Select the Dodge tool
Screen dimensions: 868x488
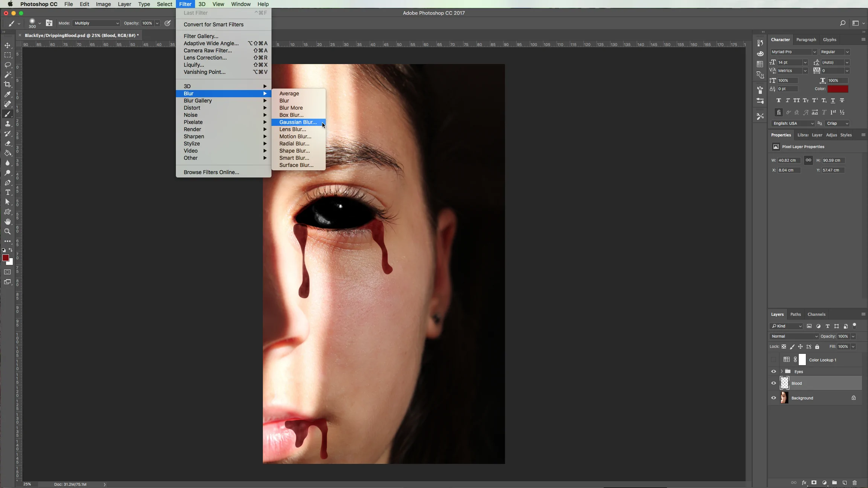(8, 173)
